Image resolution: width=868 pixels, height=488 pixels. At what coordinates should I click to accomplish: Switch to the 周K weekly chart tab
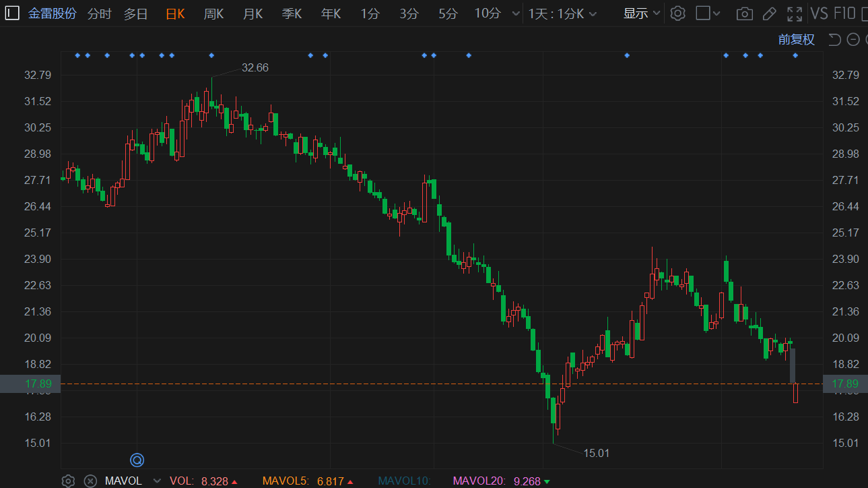213,13
